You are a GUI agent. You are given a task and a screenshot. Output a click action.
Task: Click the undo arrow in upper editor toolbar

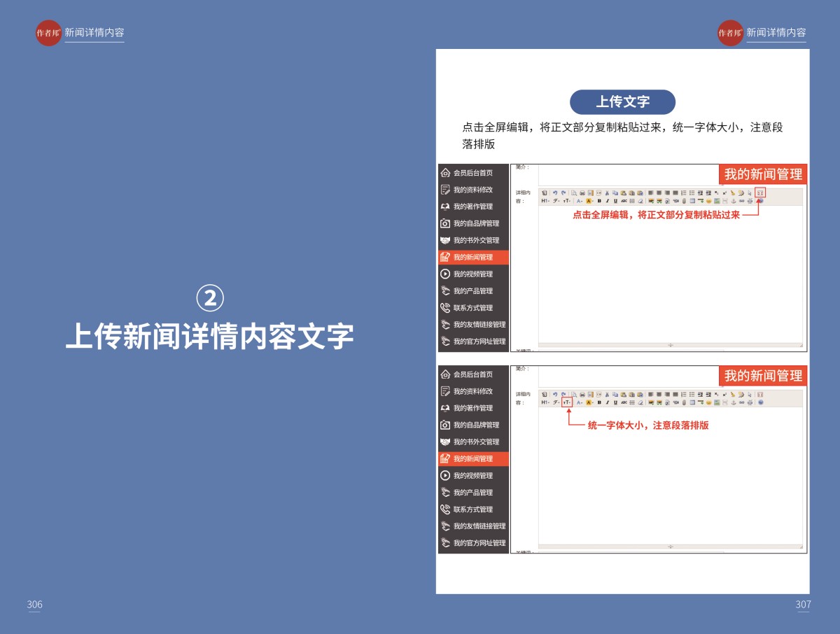(x=554, y=192)
